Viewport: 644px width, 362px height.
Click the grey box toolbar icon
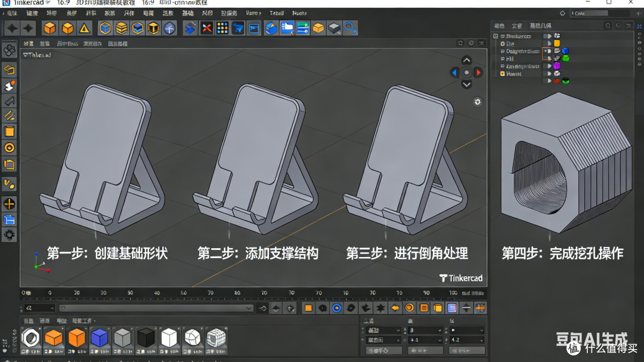click(334, 28)
